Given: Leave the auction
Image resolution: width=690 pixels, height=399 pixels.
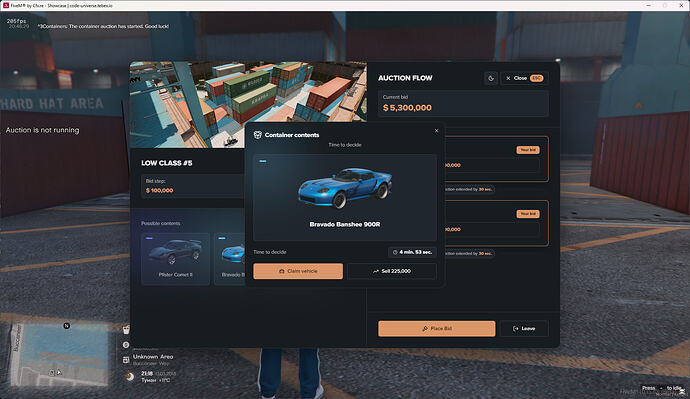Looking at the screenshot, I should pos(524,329).
